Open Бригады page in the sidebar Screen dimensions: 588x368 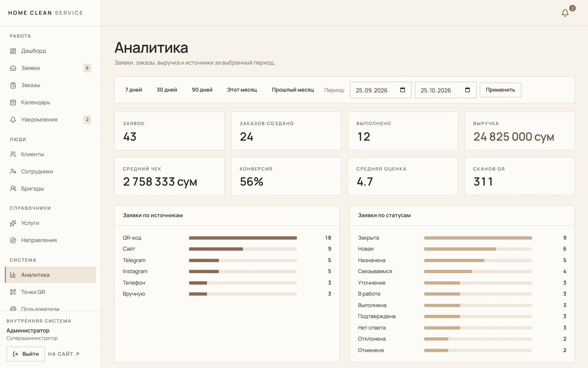tap(50, 189)
